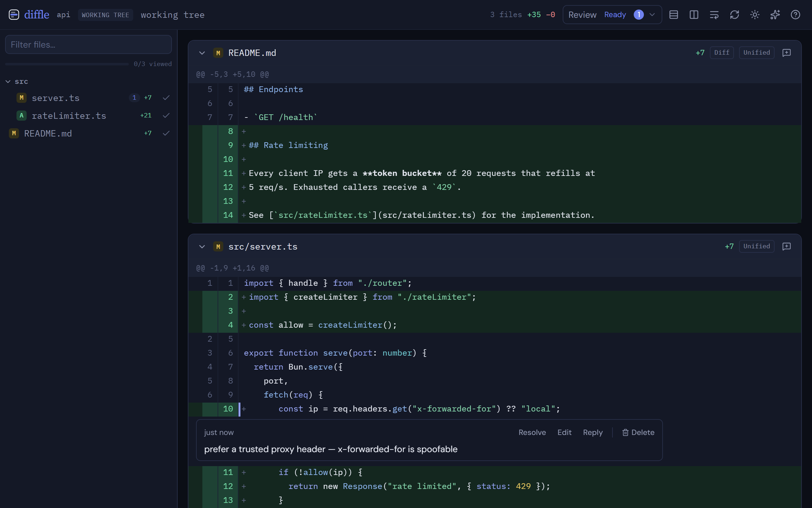Select rateLimiter.ts in the file tree
Screen dimensions: 812x508
click(69, 116)
